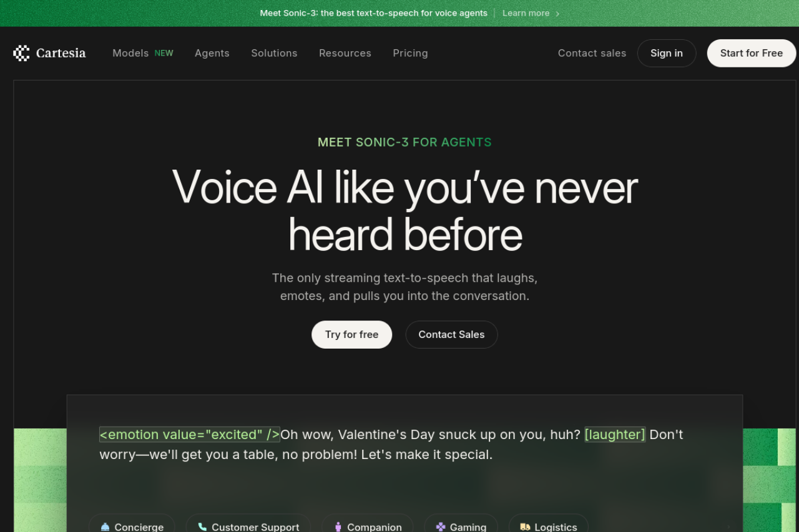Open the Contact sales header link
Screen dimensions: 799x532
pos(592,53)
